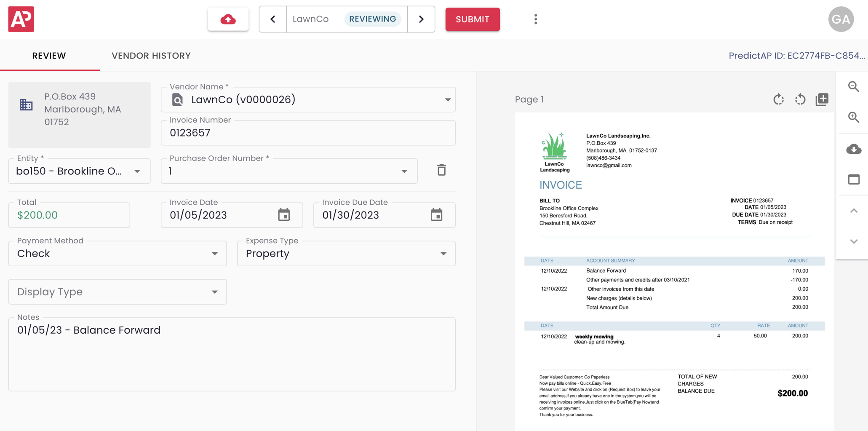Viewport: 868px width, 431px height.
Task: Open the Payment Method dropdown
Action: pyautogui.click(x=214, y=254)
